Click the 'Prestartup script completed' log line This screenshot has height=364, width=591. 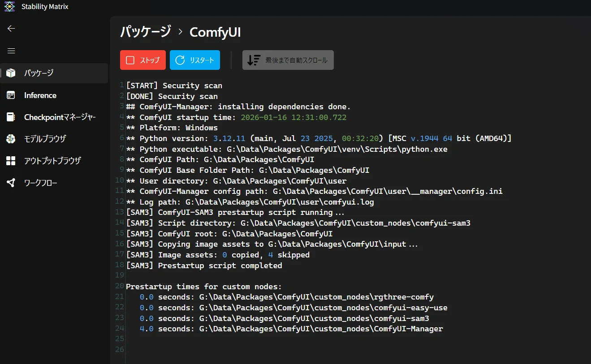(x=204, y=266)
